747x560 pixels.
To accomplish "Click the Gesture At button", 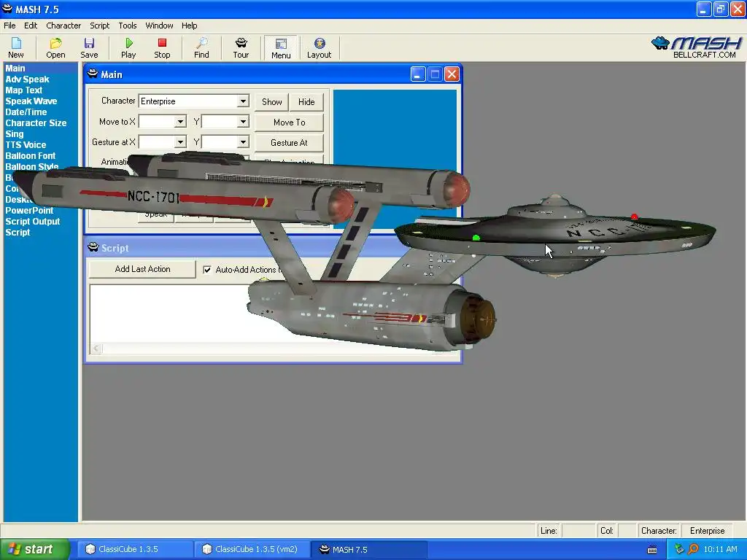I will (x=289, y=143).
